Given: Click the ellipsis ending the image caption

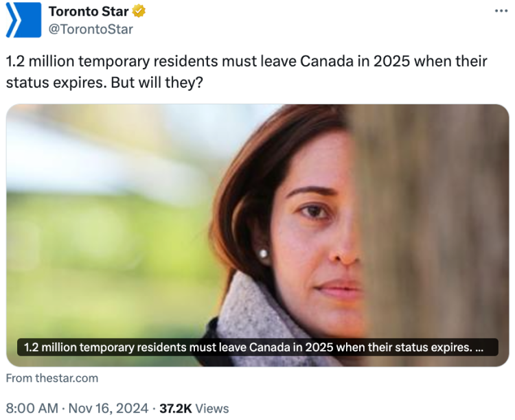Looking at the screenshot, I should click(479, 347).
